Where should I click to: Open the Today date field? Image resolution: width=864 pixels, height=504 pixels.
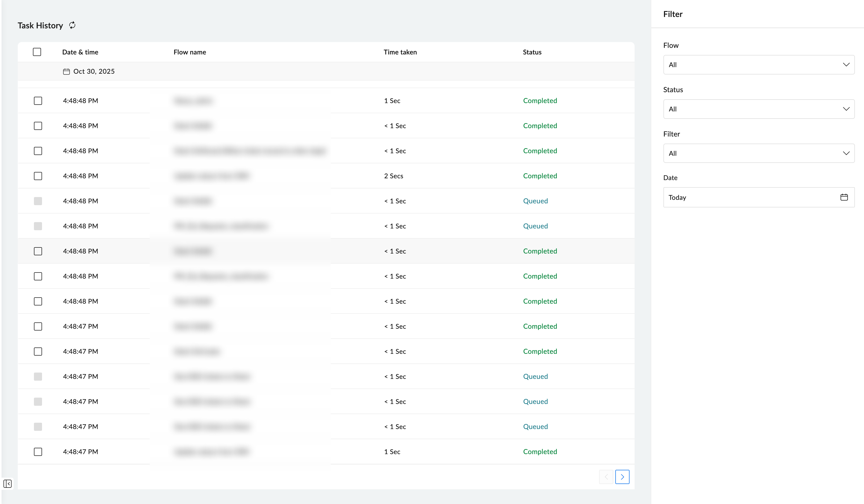point(737,197)
